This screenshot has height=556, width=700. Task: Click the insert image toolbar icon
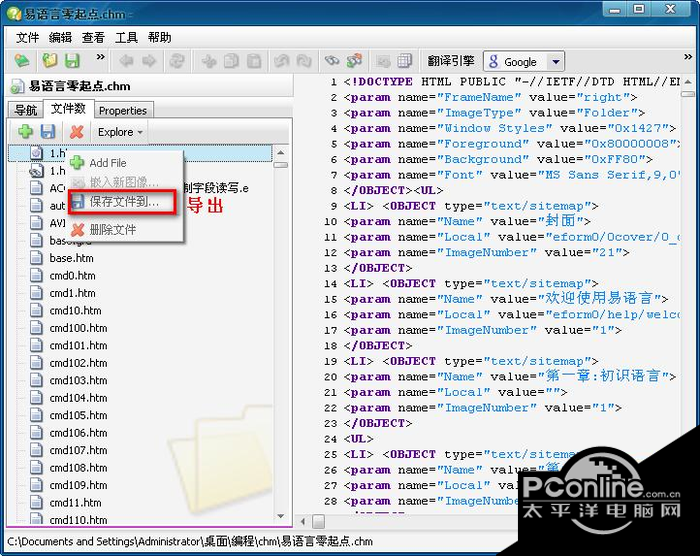tap(383, 61)
